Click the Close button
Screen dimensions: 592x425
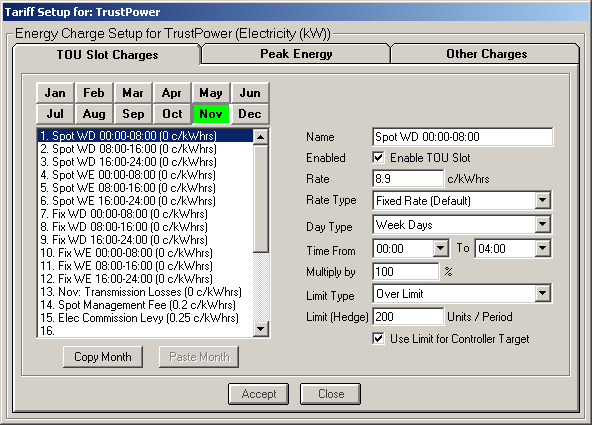tap(330, 394)
